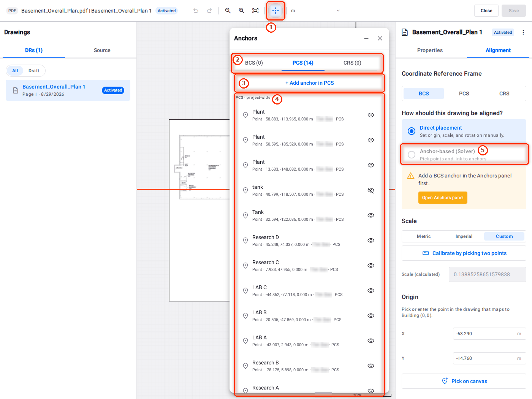Click the warning triangle icon in the alert
The width and height of the screenshot is (532, 399).
point(411,176)
